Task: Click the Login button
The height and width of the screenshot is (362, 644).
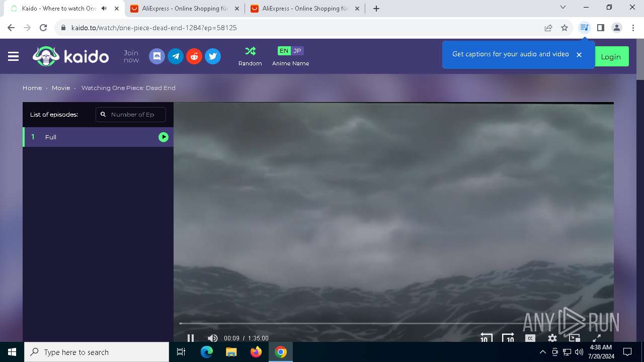Action: click(611, 56)
